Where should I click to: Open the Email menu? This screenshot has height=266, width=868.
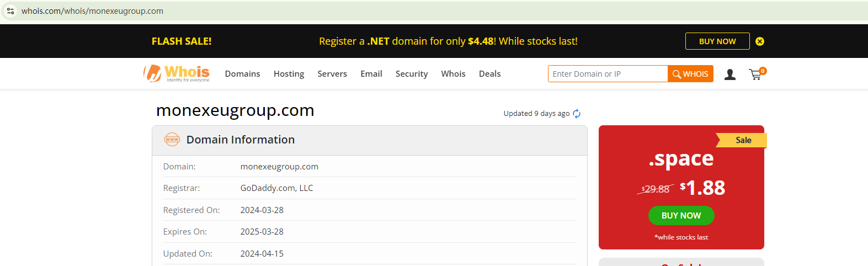(371, 74)
